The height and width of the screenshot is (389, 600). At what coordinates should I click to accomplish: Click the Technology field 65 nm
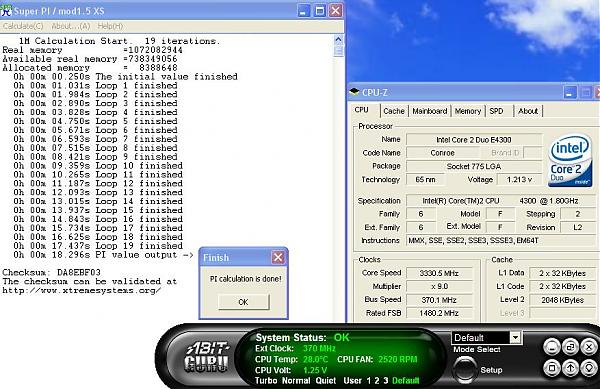pyautogui.click(x=425, y=179)
